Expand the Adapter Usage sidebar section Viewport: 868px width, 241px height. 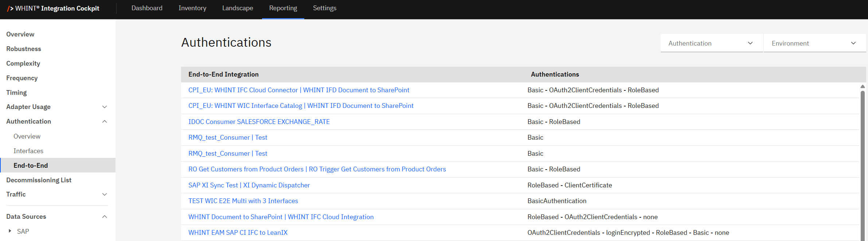(105, 107)
